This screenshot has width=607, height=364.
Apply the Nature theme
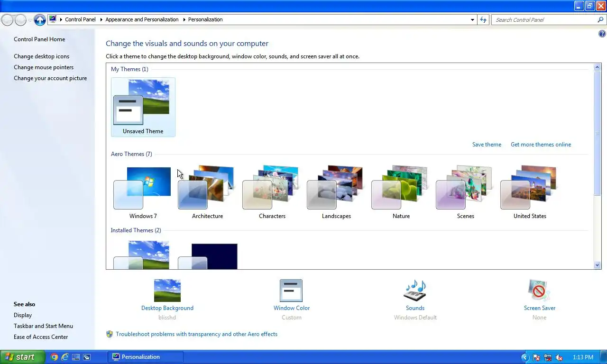click(x=401, y=192)
